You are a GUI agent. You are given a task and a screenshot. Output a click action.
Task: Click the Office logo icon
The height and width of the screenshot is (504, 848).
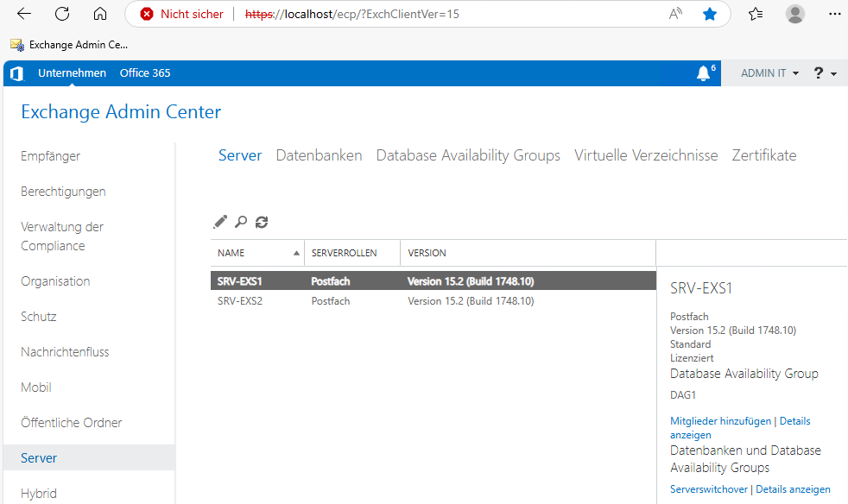(16, 73)
